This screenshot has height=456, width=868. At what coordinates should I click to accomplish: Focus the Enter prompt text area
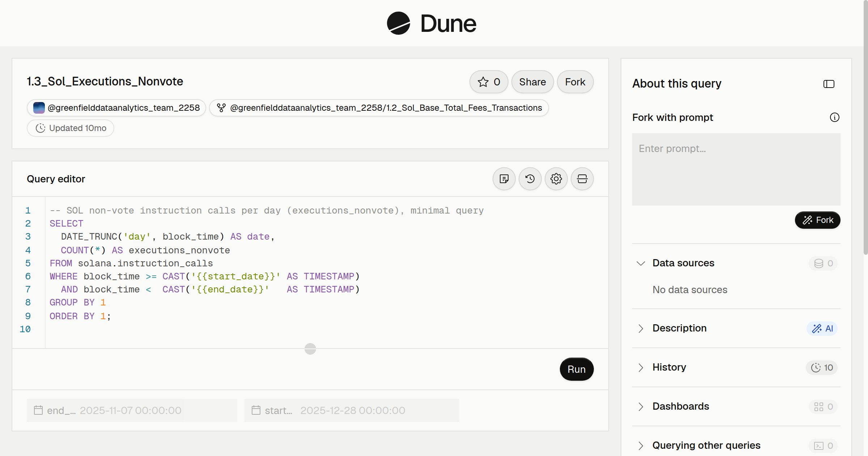[x=736, y=169]
